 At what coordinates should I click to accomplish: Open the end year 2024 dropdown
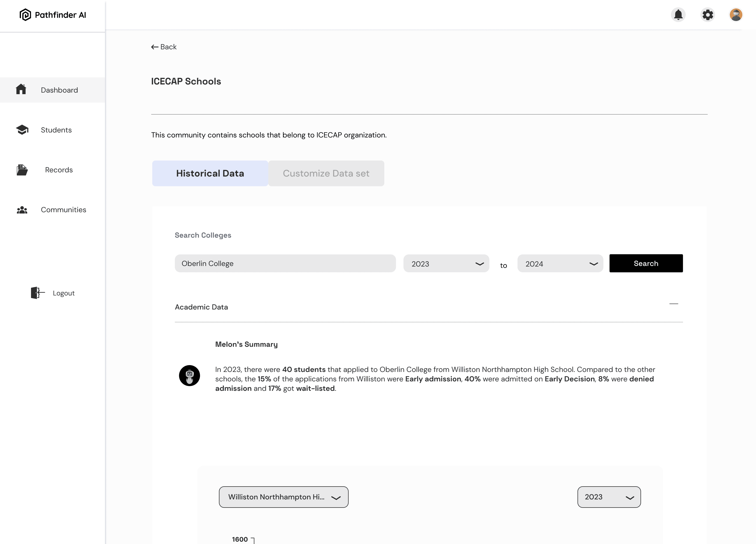(x=560, y=264)
